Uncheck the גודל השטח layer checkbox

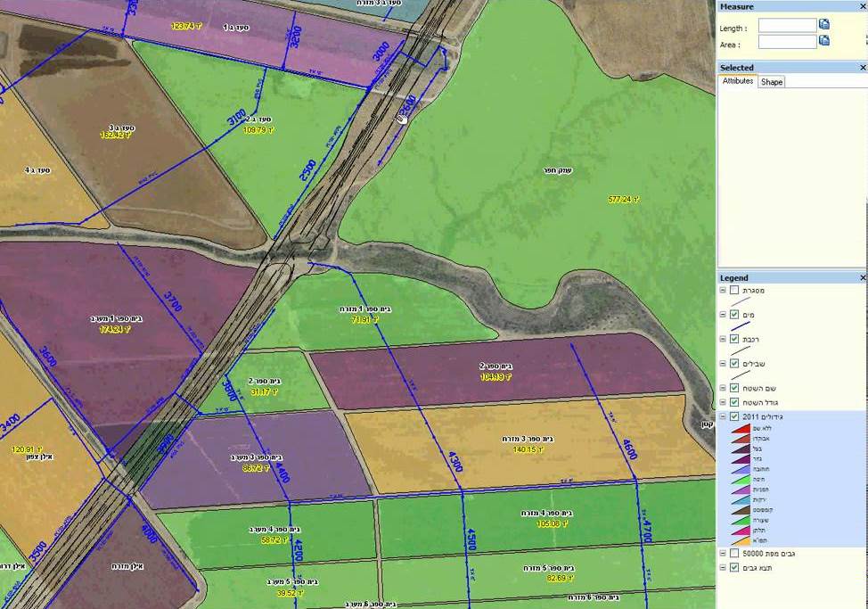734,402
